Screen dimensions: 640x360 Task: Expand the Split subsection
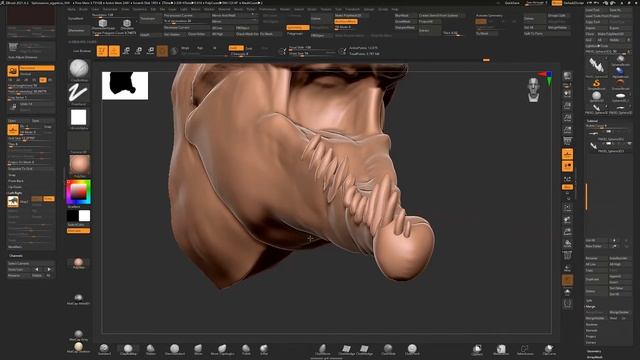tap(589, 300)
